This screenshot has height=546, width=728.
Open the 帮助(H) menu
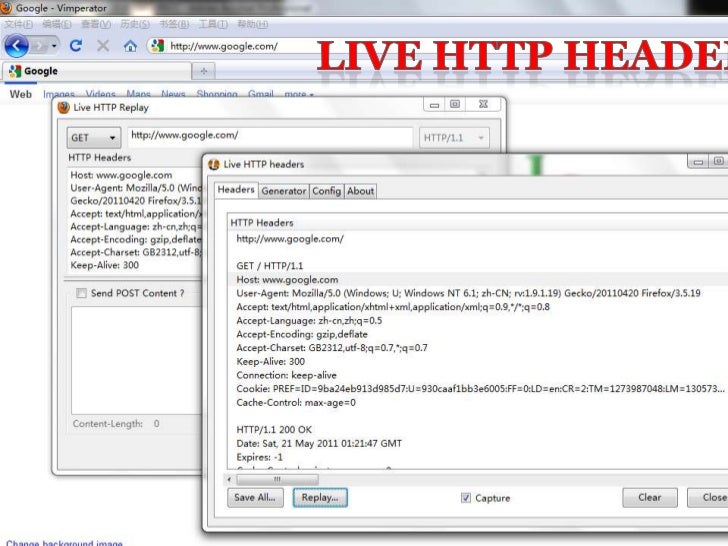tap(253, 24)
